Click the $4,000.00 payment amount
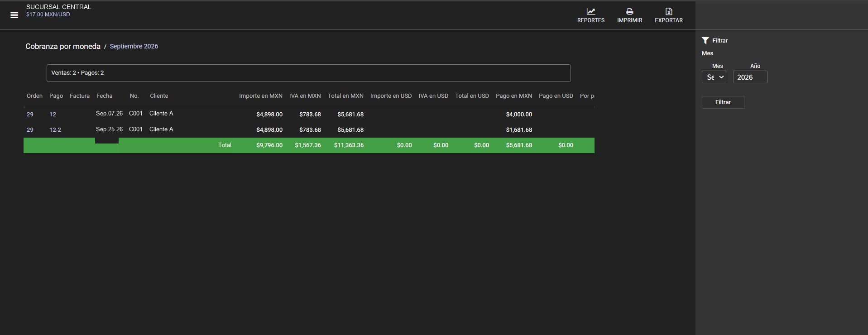 pyautogui.click(x=519, y=115)
